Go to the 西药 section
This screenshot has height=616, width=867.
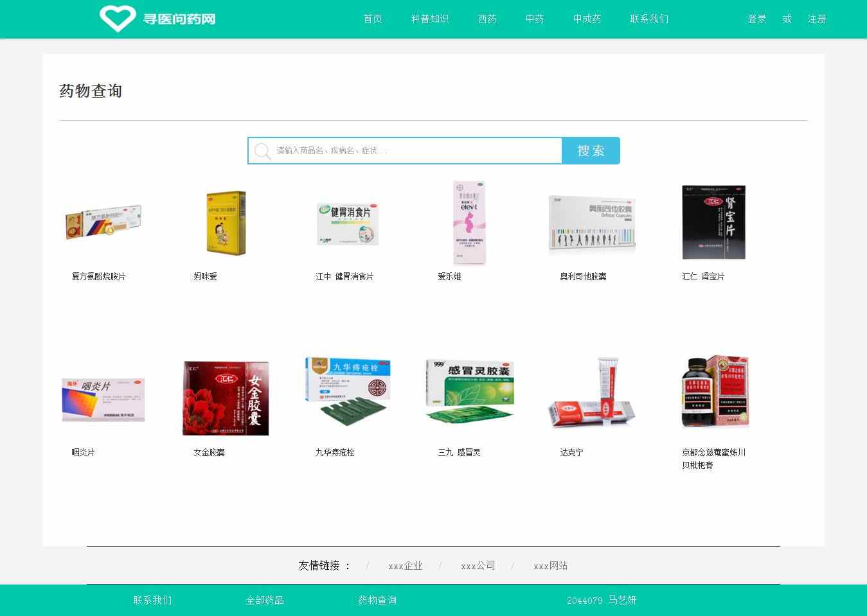(487, 19)
